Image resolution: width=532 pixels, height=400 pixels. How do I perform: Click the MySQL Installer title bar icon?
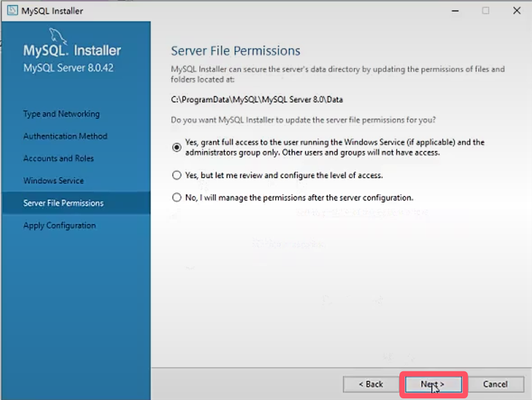(x=13, y=11)
